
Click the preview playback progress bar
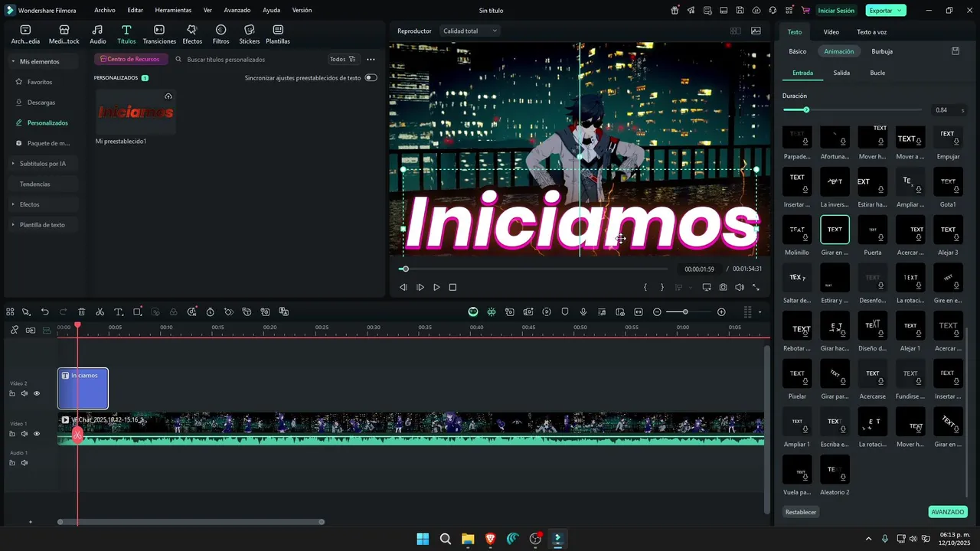(x=534, y=269)
